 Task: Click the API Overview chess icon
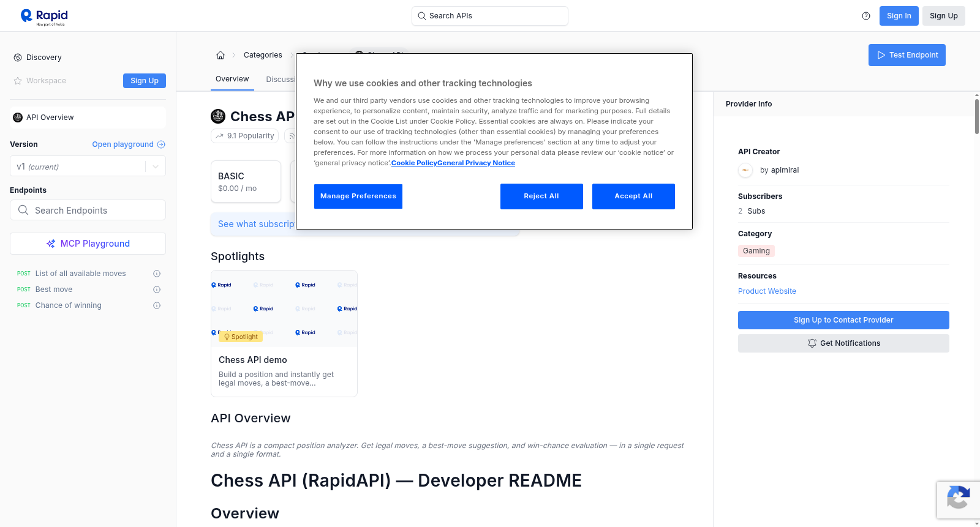point(18,118)
